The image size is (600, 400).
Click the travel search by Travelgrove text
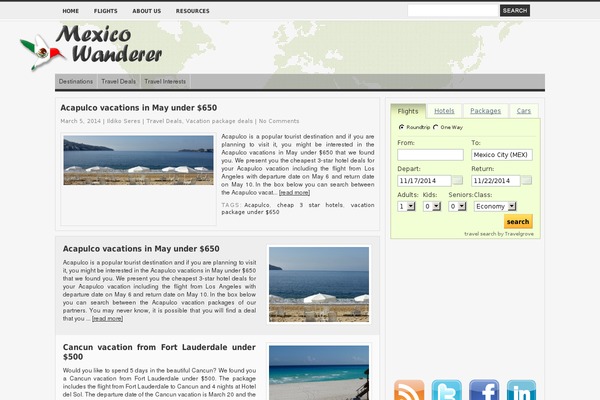(x=499, y=233)
